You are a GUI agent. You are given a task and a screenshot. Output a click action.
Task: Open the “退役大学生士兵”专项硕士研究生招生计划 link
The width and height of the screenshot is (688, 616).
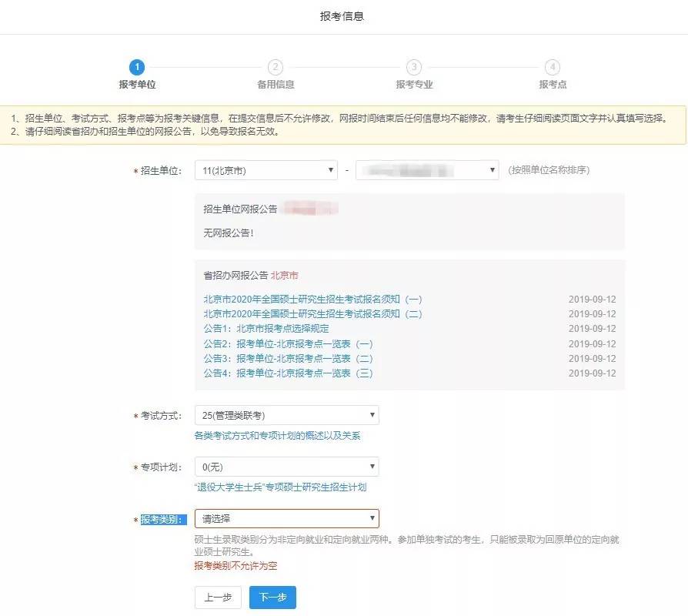pos(280,487)
